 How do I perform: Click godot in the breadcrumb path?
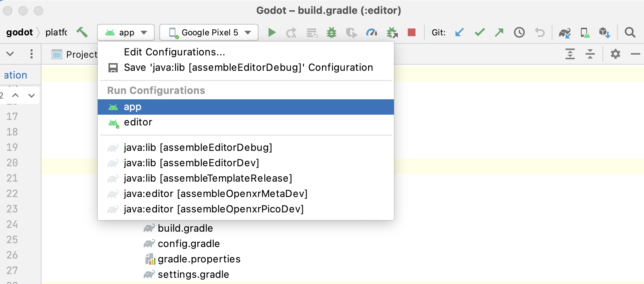click(20, 32)
